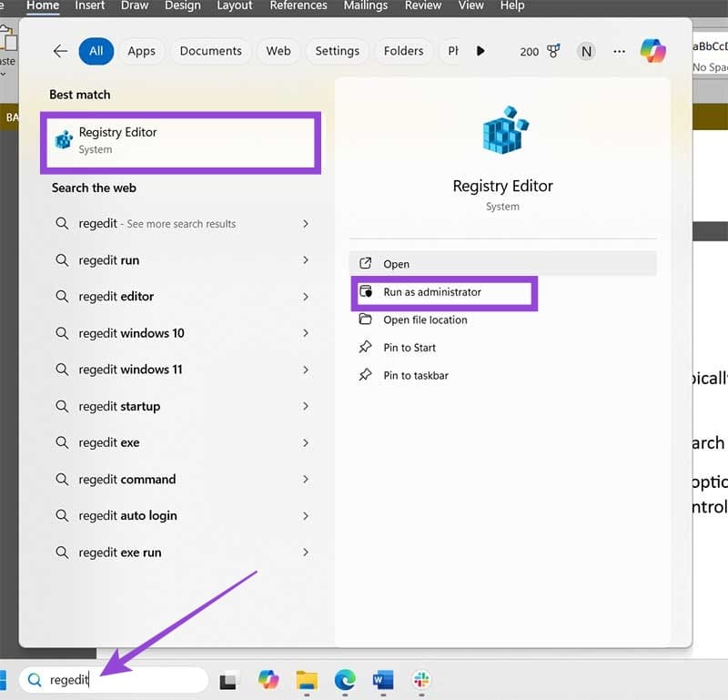Click the back arrow in search window

[x=60, y=52]
